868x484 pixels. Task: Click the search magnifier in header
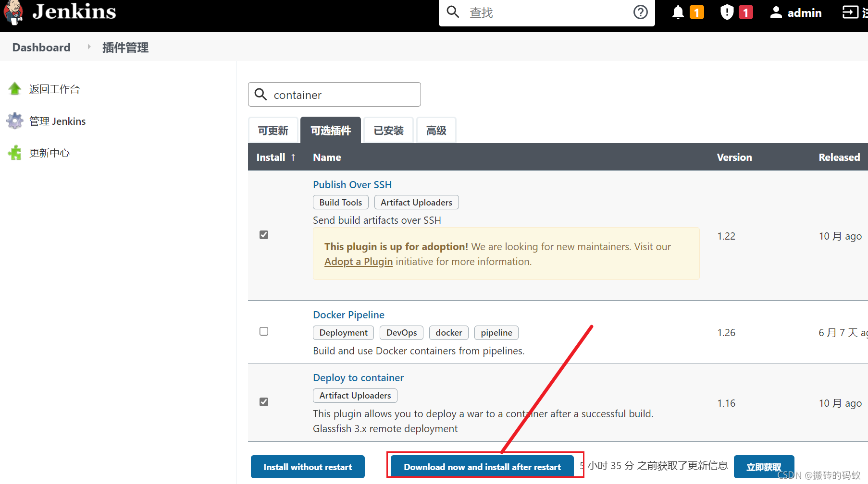[453, 12]
